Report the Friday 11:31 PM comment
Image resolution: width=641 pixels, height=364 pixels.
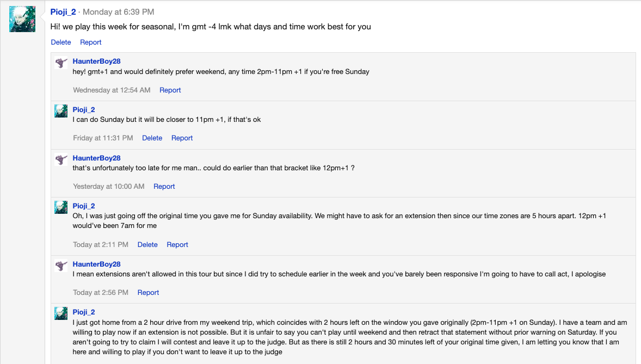[182, 138]
